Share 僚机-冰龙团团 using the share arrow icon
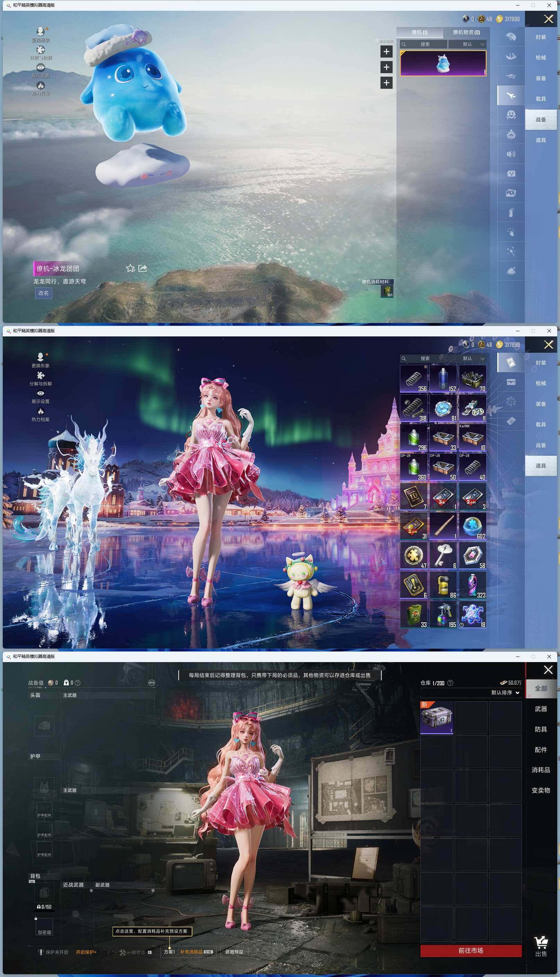The height and width of the screenshot is (977, 560). tap(142, 268)
